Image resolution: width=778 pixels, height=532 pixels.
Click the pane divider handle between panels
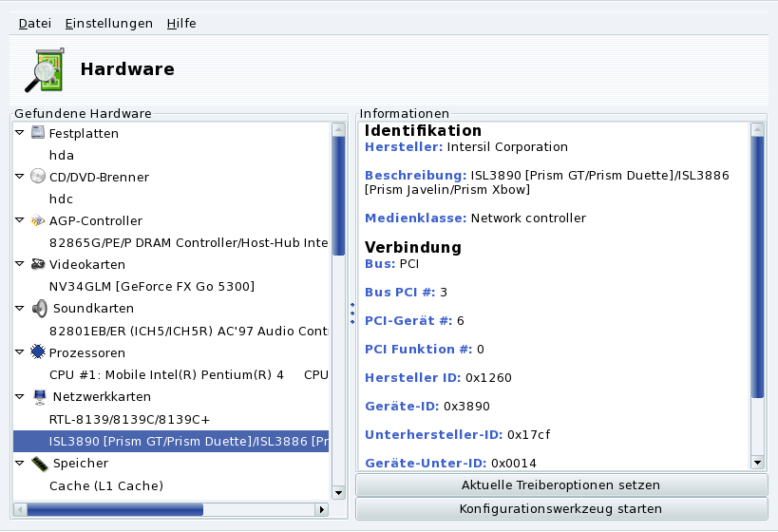click(352, 312)
